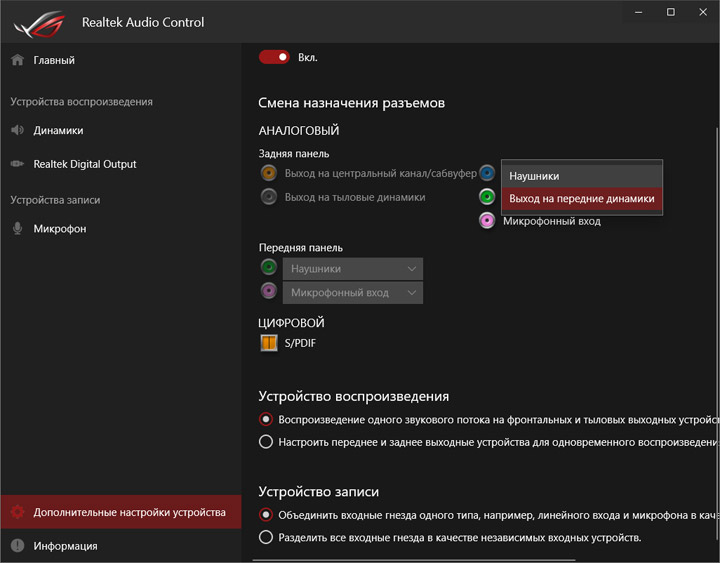Toggle the red Вкл. switch off

click(273, 57)
